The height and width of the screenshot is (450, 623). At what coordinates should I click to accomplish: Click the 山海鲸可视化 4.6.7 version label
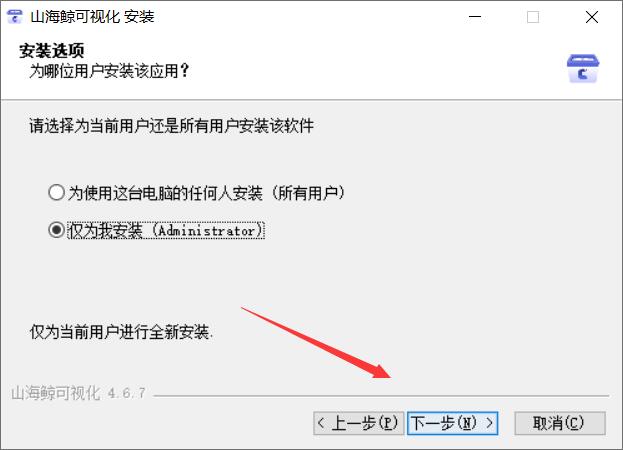point(78,393)
